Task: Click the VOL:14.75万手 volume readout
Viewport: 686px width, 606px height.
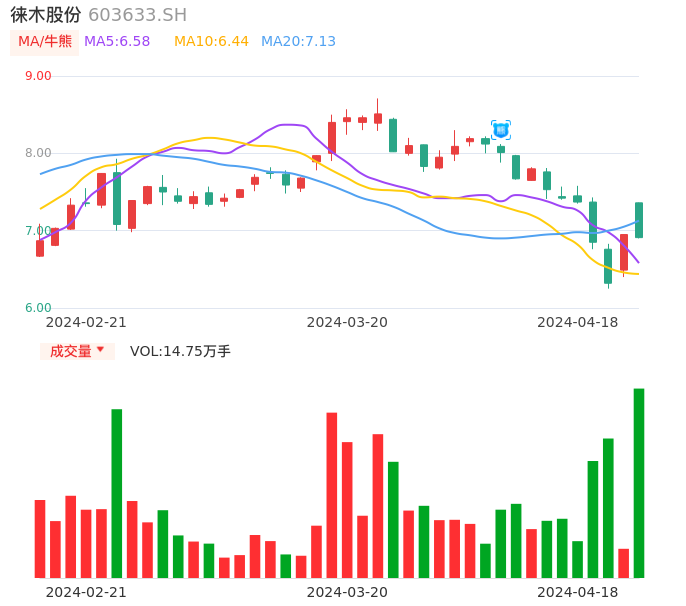Action: tap(180, 351)
